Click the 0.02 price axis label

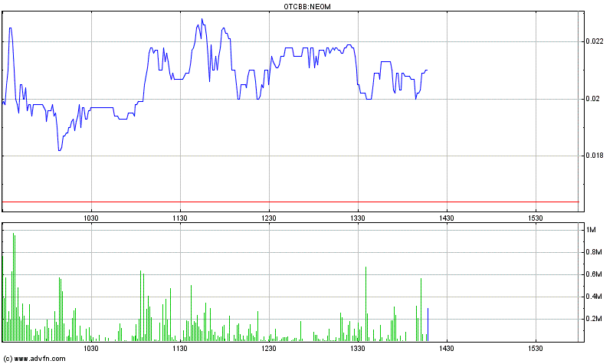tap(592, 99)
